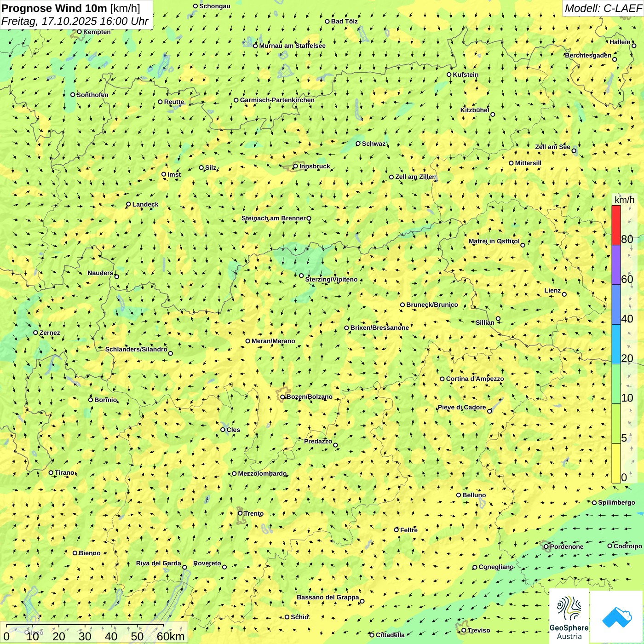Click the Brixen/Bressanone label

pyautogui.click(x=379, y=328)
